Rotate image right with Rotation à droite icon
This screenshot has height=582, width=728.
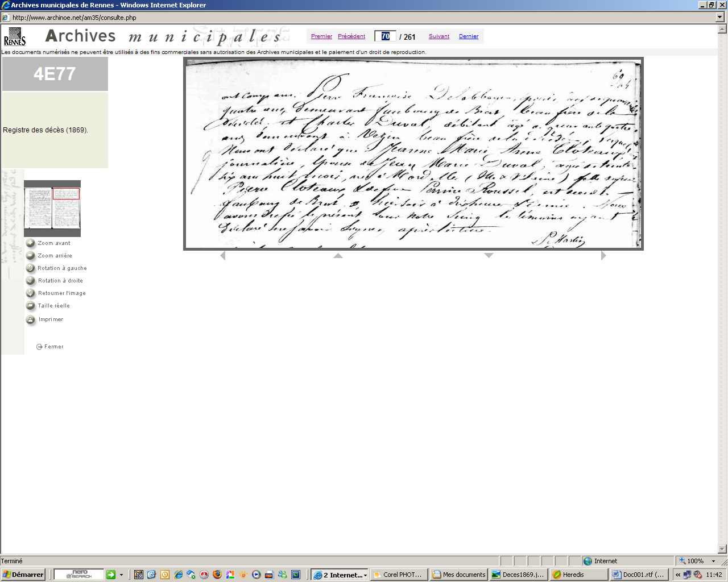pos(31,281)
